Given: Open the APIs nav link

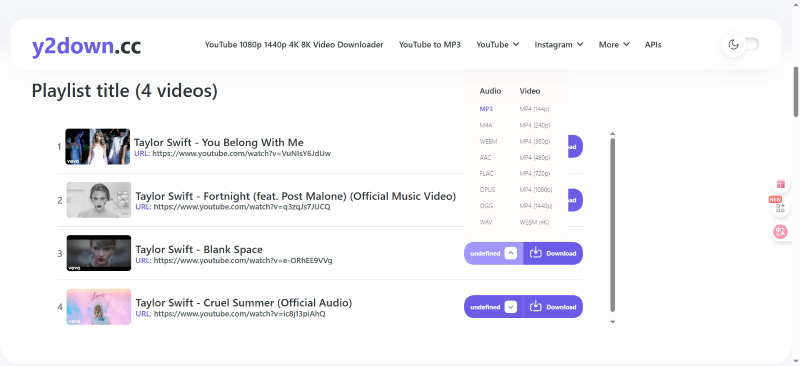Looking at the screenshot, I should point(653,44).
